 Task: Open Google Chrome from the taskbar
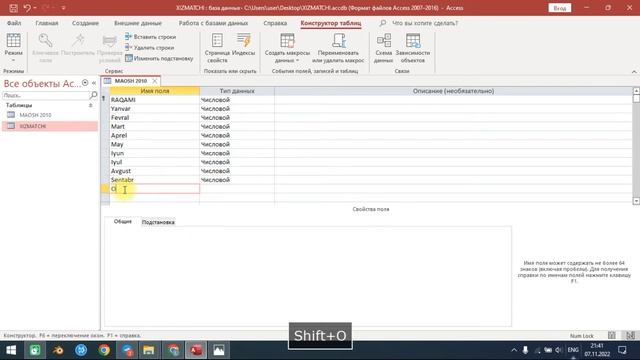tap(104, 350)
